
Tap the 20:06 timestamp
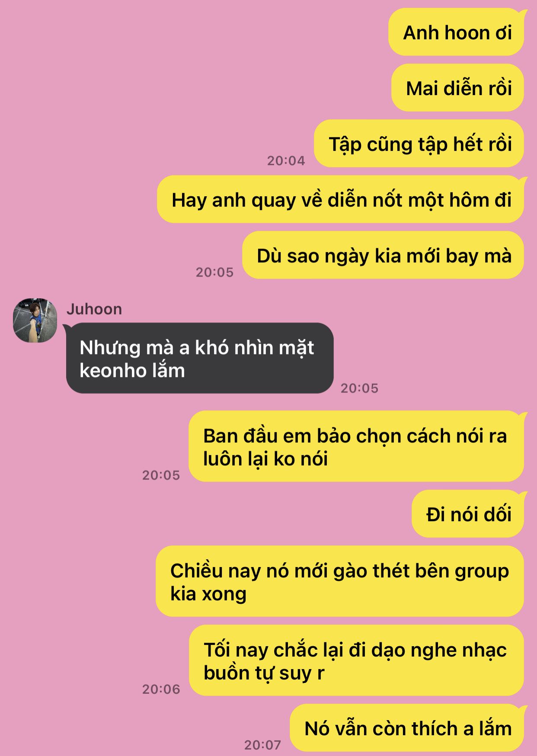coord(161,689)
